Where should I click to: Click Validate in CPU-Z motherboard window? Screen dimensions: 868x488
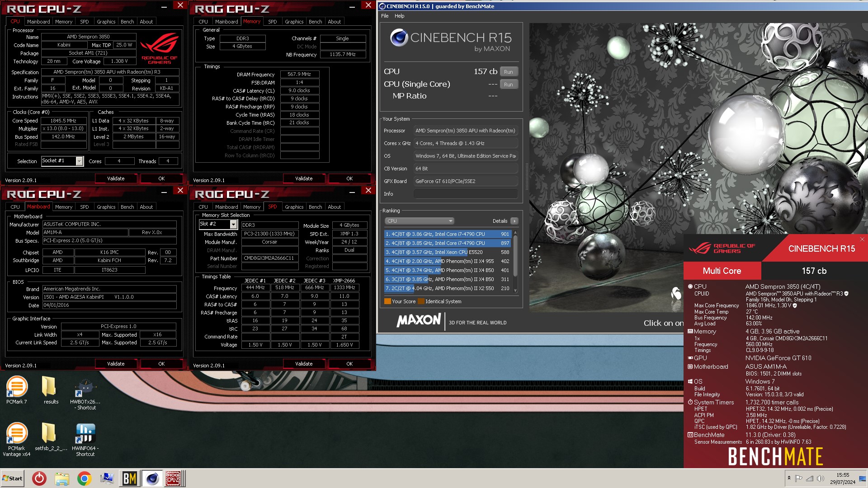click(116, 364)
